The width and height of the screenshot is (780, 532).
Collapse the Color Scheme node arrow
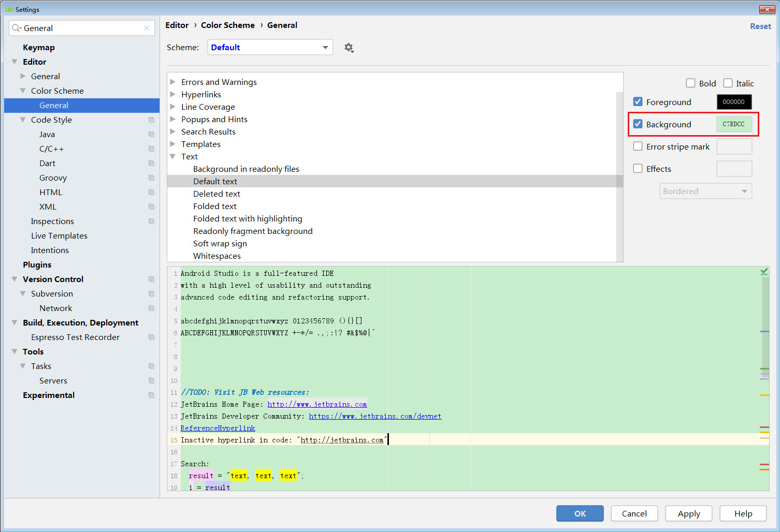[x=23, y=91]
